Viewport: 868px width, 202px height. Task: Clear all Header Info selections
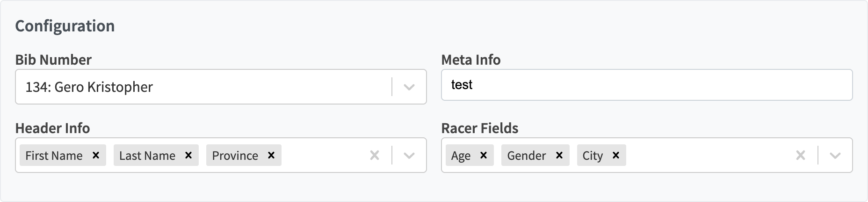[x=375, y=155]
